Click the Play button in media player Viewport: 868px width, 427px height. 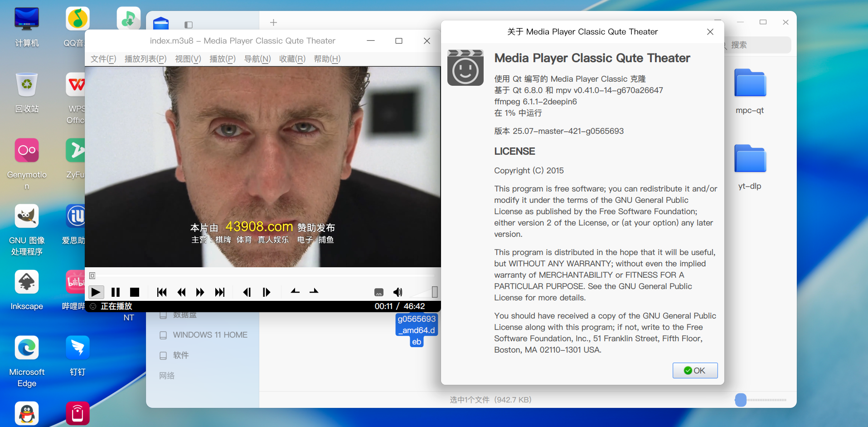[x=96, y=292]
